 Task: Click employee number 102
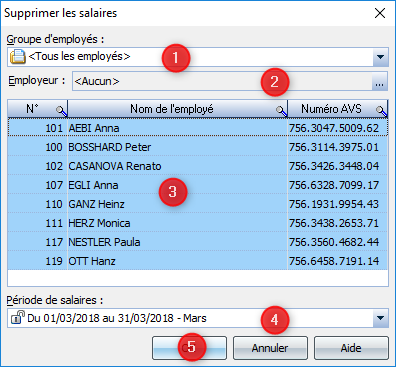click(54, 166)
